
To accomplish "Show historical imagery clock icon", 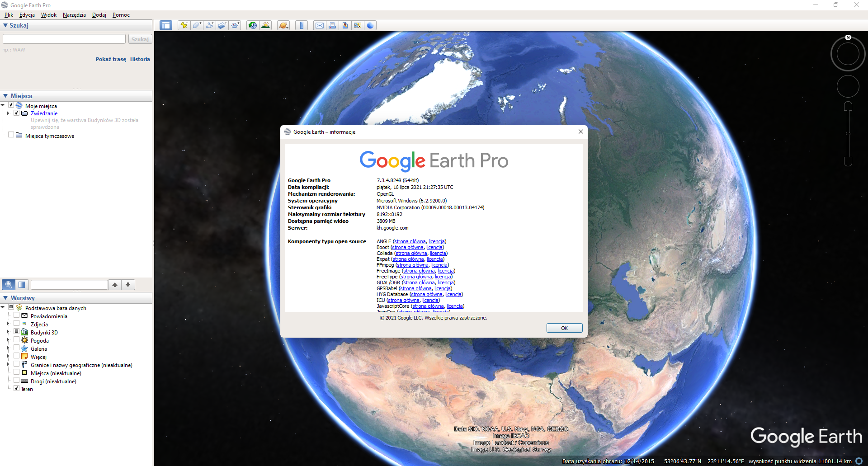I will pyautogui.click(x=253, y=25).
